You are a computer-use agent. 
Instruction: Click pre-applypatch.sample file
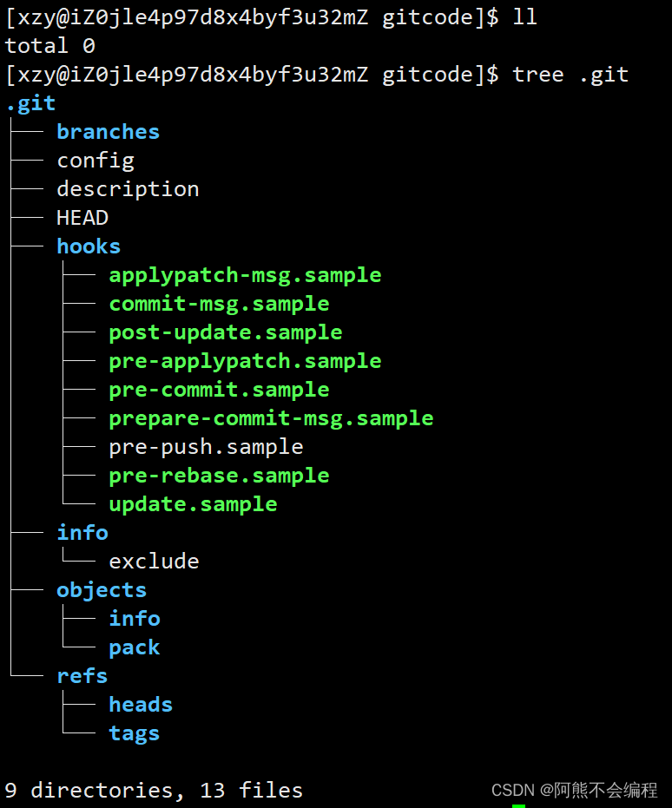[x=246, y=361]
